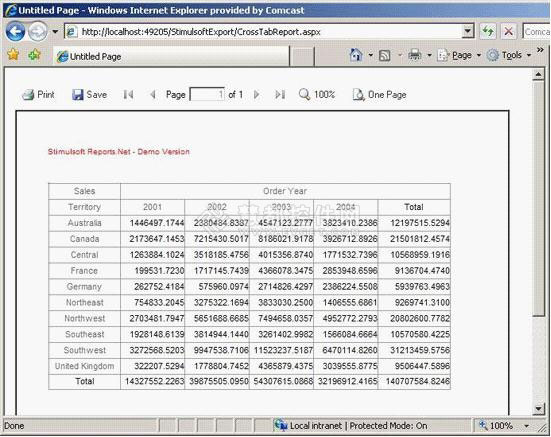Go to the first report page
The image size is (551, 437).
[x=128, y=94]
